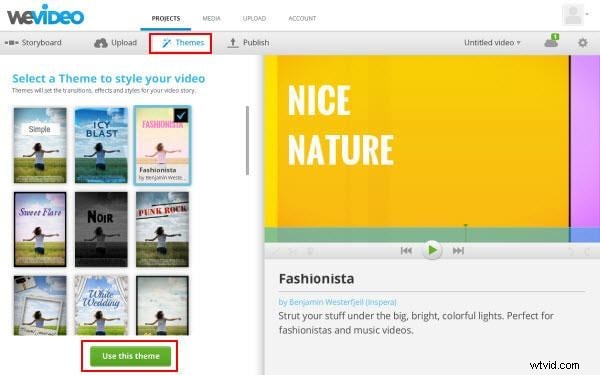Open the Account tab
This screenshot has height=375, width=600.
click(302, 18)
